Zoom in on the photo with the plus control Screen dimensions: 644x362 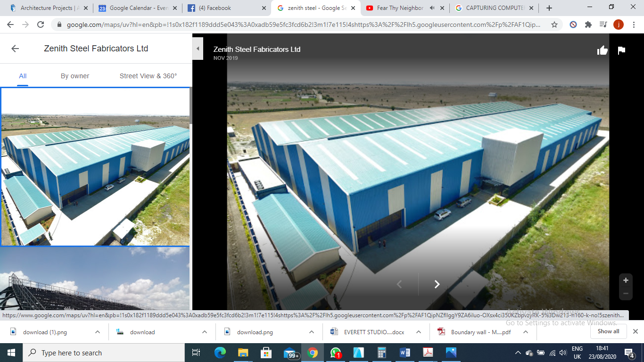click(626, 280)
